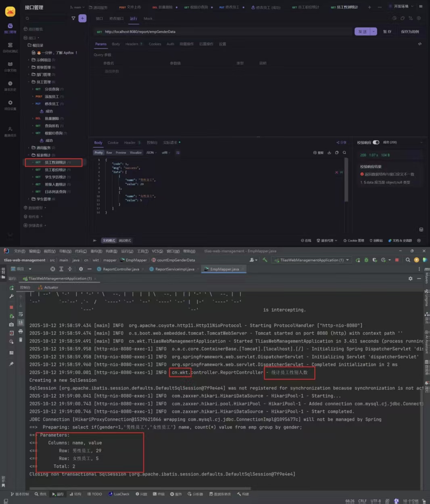Click 保存为用例 to save as test case

pos(409,31)
